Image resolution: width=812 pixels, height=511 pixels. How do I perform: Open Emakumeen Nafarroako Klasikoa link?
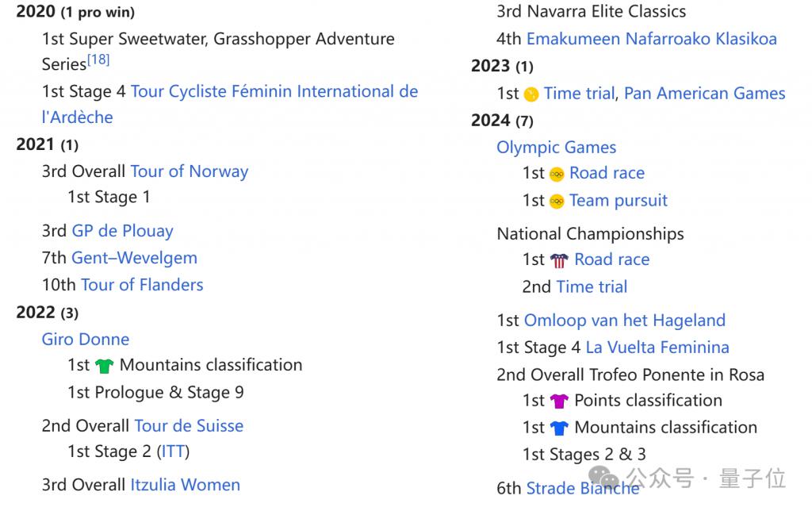pos(651,39)
